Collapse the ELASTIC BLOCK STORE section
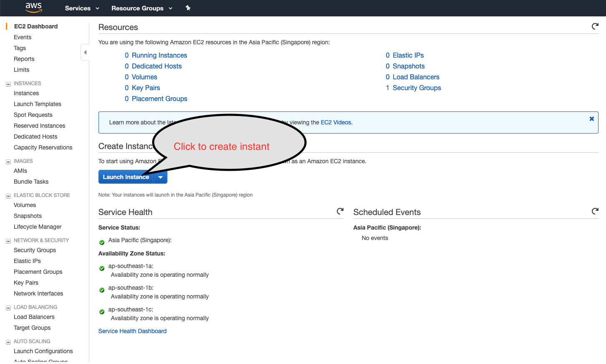 click(8, 196)
